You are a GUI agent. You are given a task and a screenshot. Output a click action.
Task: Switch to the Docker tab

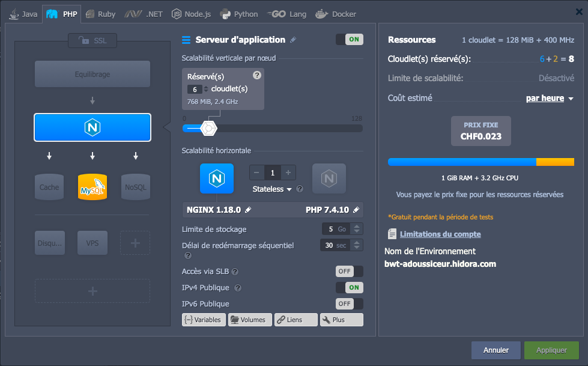coord(336,14)
